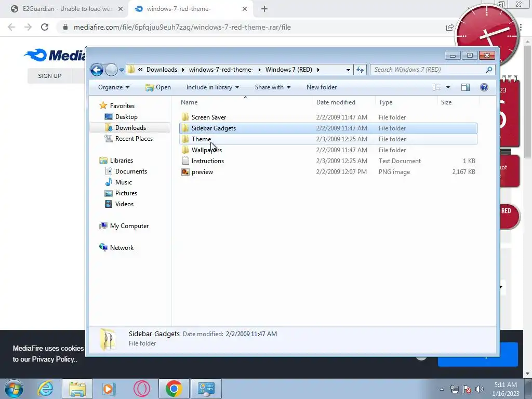Sort by the Type column header
The image size is (532, 399).
click(406, 102)
